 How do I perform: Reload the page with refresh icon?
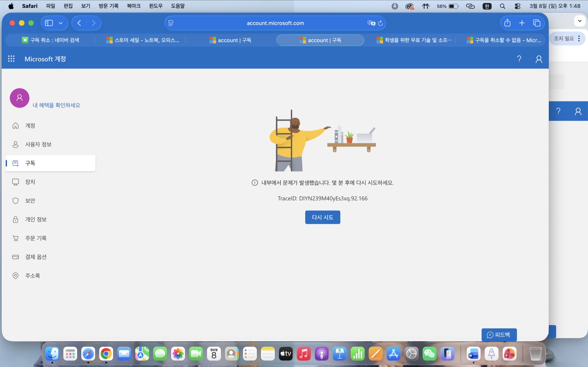coord(380,23)
